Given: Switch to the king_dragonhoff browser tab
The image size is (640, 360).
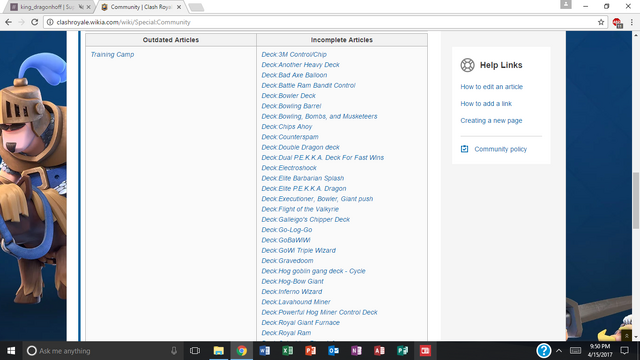Looking at the screenshot, I should 47,7.
